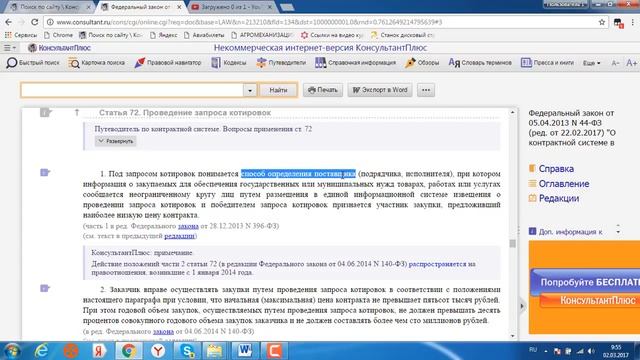
Task: Open Microsoft Word from taskbar
Action: click(x=245, y=351)
